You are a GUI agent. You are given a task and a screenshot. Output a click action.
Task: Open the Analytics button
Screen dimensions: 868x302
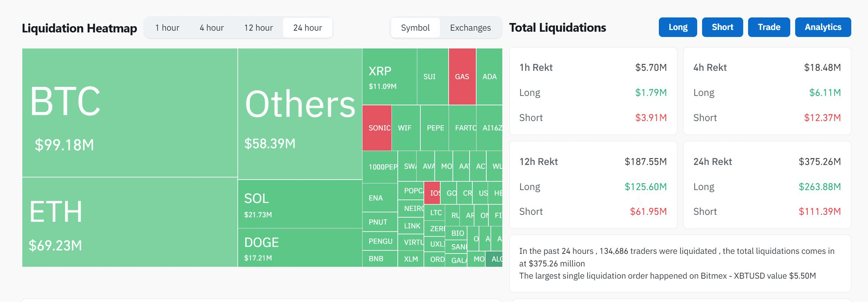(x=823, y=27)
